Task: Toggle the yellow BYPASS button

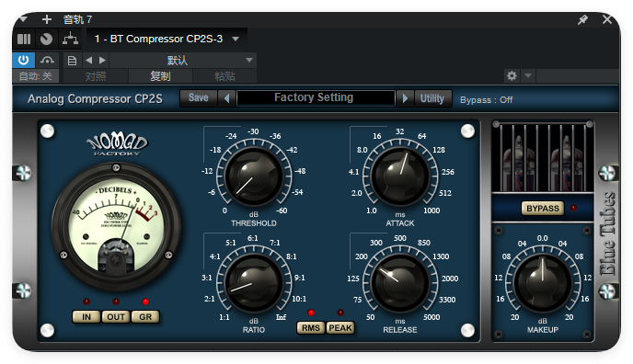Action: pyautogui.click(x=543, y=209)
